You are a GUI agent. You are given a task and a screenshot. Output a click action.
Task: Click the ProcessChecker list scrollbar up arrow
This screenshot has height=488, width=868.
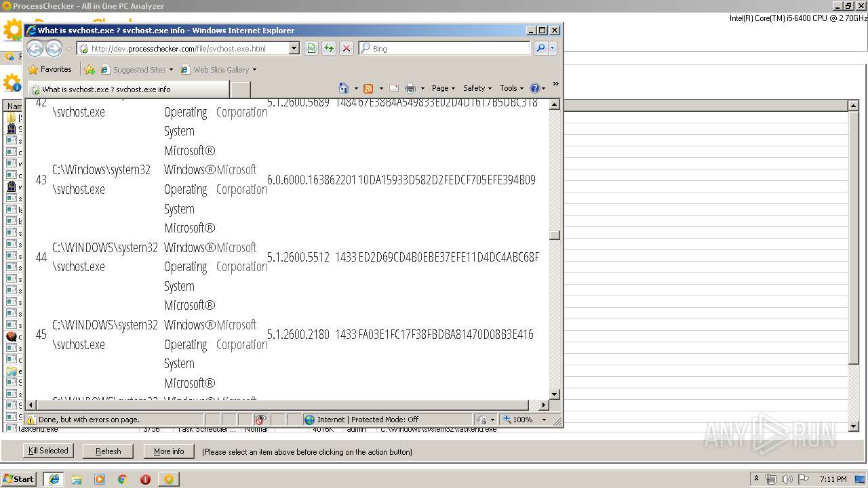pos(854,106)
